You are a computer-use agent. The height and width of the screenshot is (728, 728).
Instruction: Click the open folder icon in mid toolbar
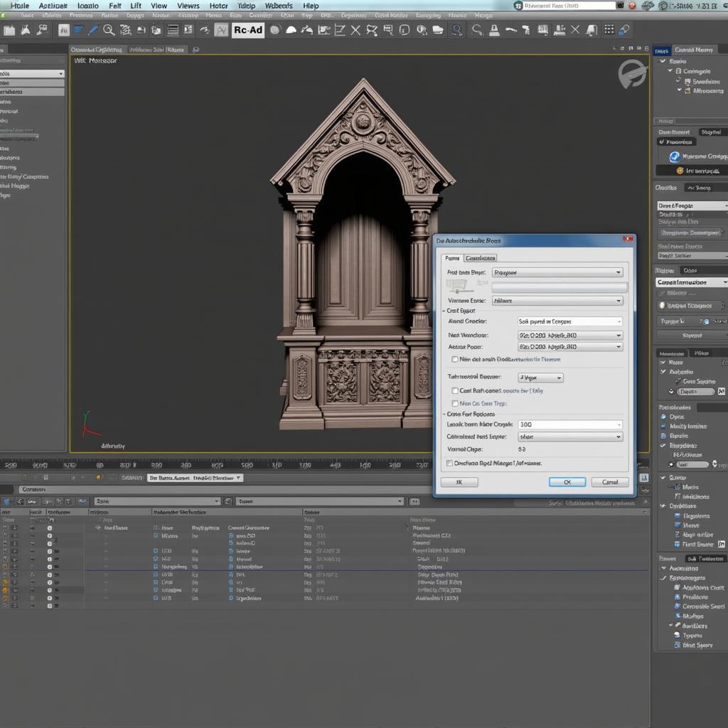click(437, 31)
